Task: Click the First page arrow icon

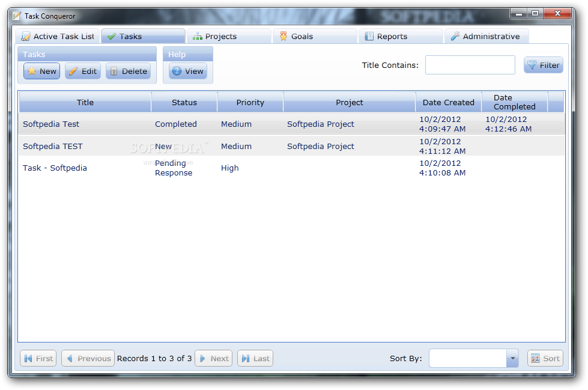Action: pyautogui.click(x=28, y=359)
